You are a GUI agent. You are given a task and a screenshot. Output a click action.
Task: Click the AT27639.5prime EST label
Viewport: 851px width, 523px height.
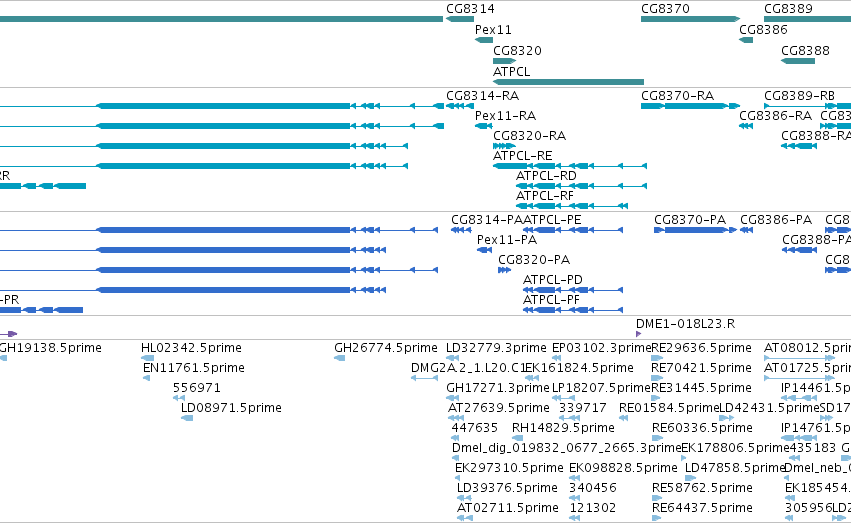[499, 408]
